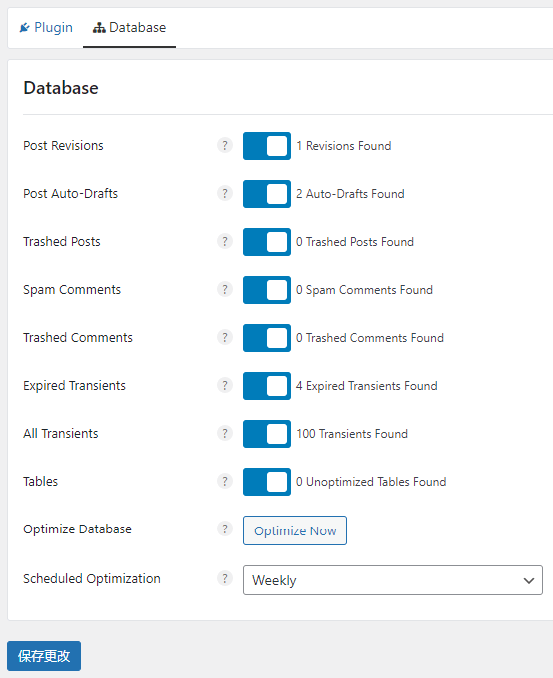Click the Trashed Posts help question mark
The image size is (553, 678).
coord(225,241)
